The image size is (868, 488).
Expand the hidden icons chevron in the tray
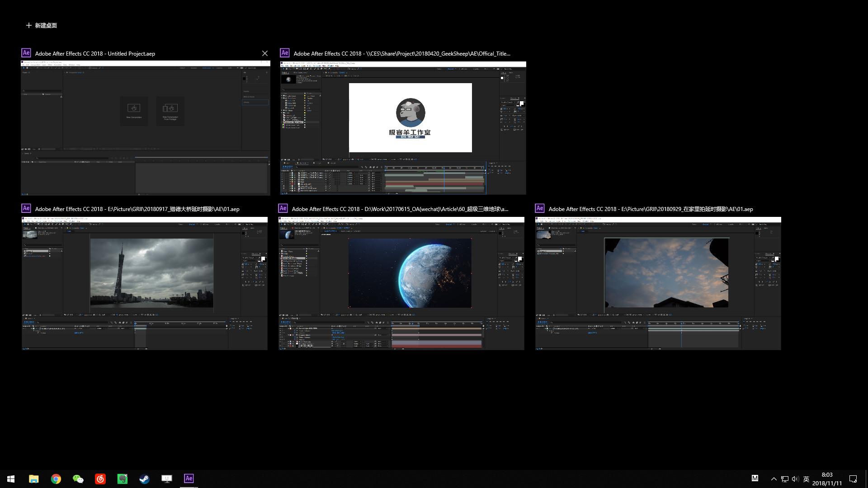point(773,479)
